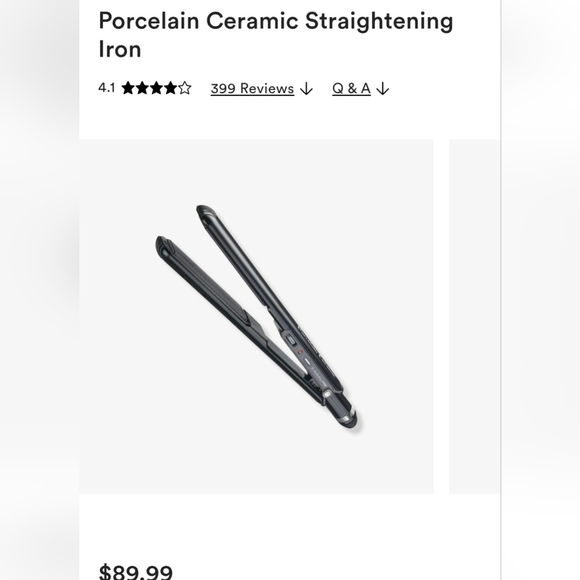Image resolution: width=580 pixels, height=580 pixels.
Task: Click the Porcelain Ceramic Straightening Iron title
Action: point(276,35)
